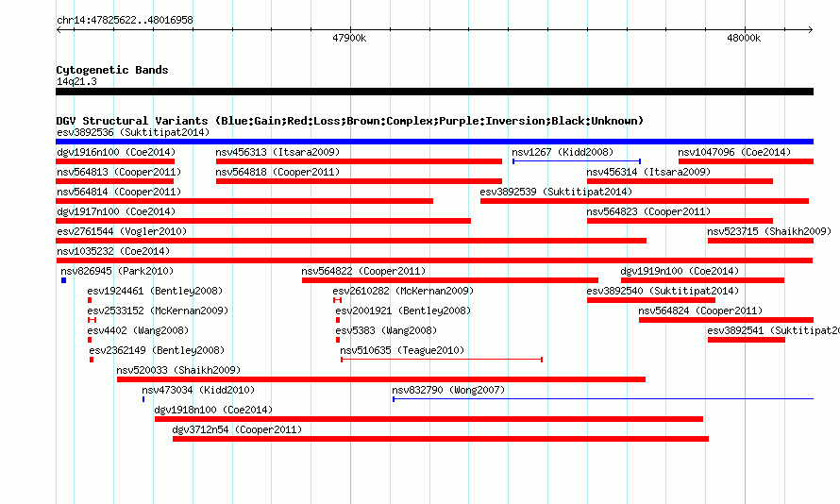Click the nsv456313 (Itsara2009) red bar

[359, 161]
